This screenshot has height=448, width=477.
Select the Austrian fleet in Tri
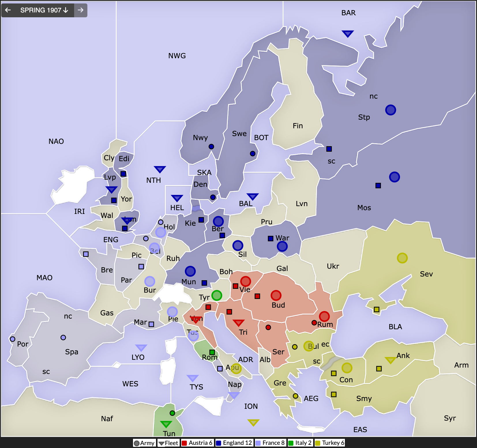click(x=238, y=323)
